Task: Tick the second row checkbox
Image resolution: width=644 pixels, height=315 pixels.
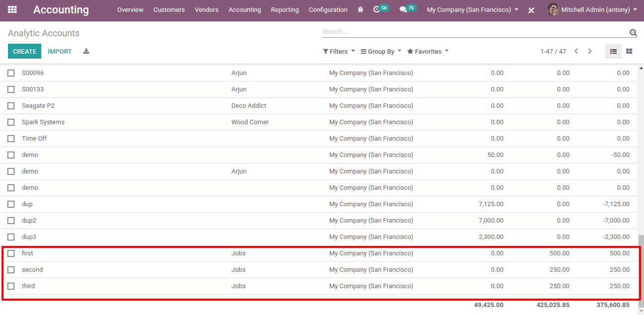Action: coord(11,270)
